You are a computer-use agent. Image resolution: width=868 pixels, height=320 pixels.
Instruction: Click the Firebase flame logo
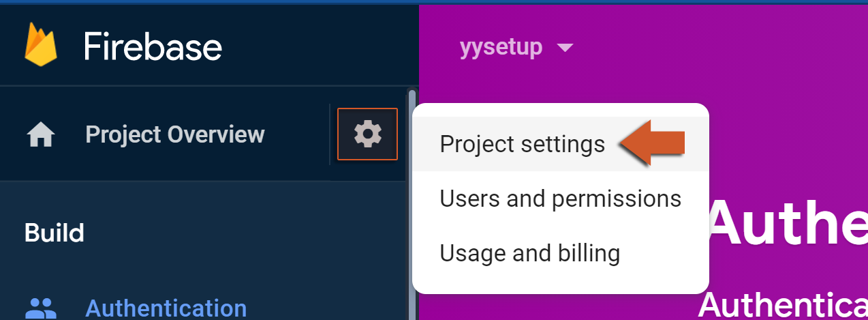point(40,46)
